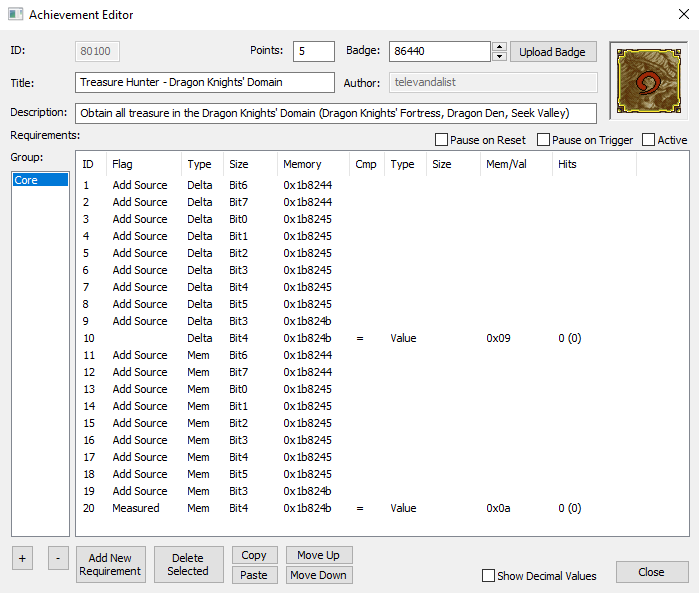Click row 16 memory 0x1b8245 cell
The image size is (699, 593).
308,440
